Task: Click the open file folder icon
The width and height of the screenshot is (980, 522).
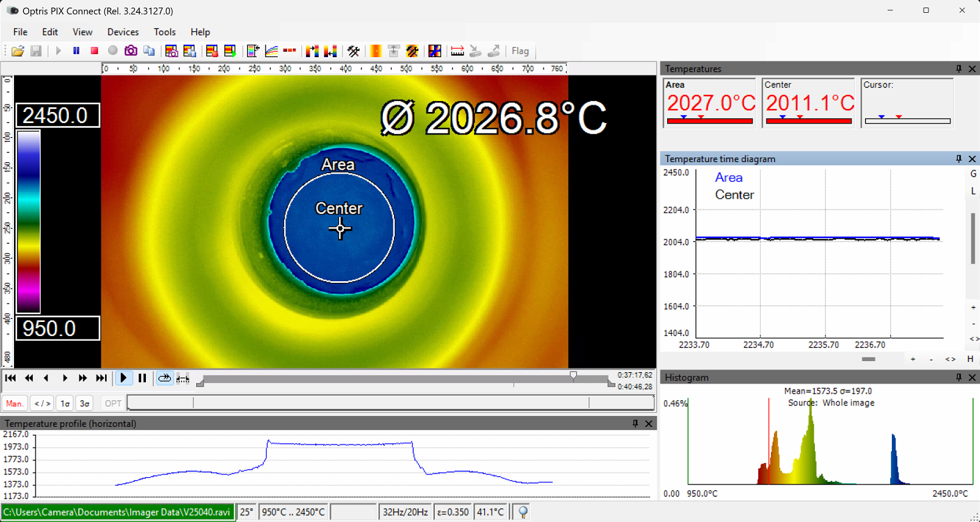Action: 18,51
